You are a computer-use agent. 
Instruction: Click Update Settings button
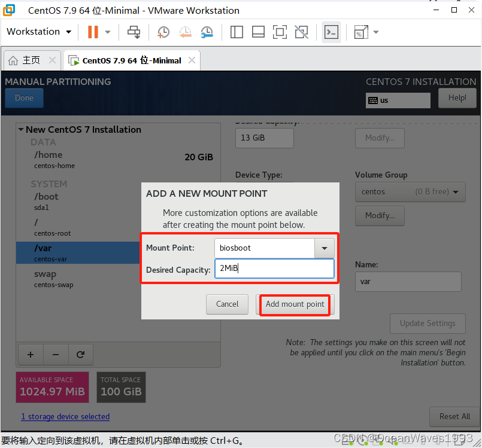point(428,324)
